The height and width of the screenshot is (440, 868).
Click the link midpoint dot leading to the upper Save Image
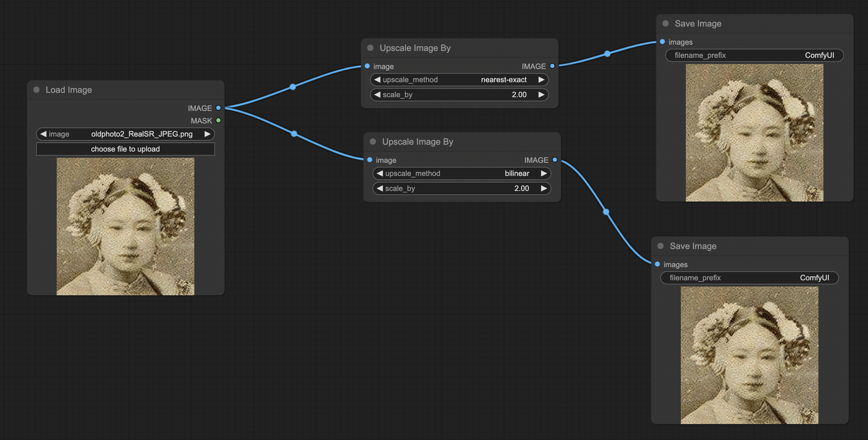[x=607, y=53]
